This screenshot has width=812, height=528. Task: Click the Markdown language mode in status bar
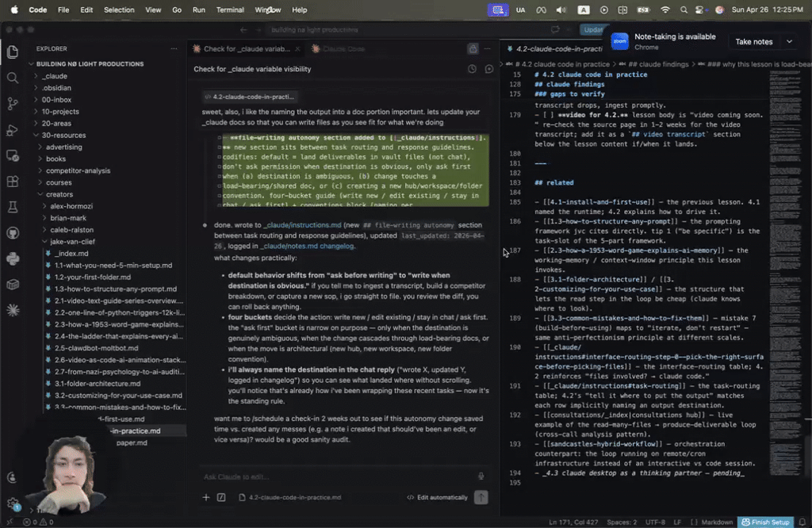tap(717, 522)
